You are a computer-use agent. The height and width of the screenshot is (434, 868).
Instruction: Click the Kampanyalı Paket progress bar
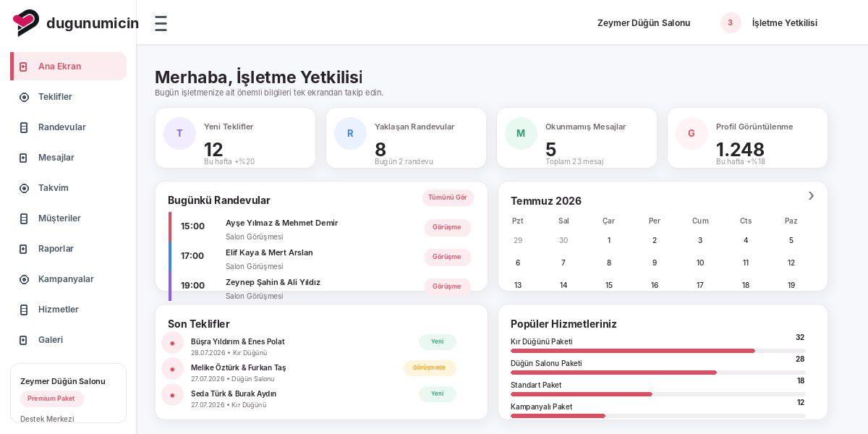[x=658, y=416]
